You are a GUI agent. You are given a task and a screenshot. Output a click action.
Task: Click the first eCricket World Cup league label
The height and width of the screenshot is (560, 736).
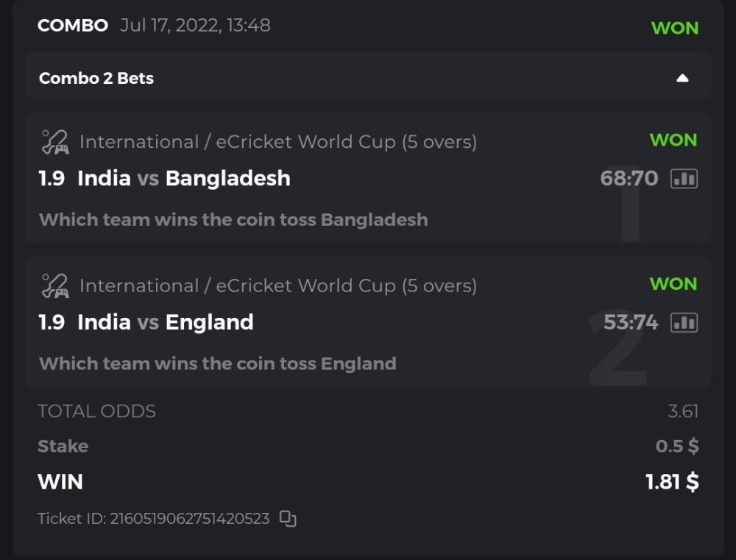[x=277, y=142]
